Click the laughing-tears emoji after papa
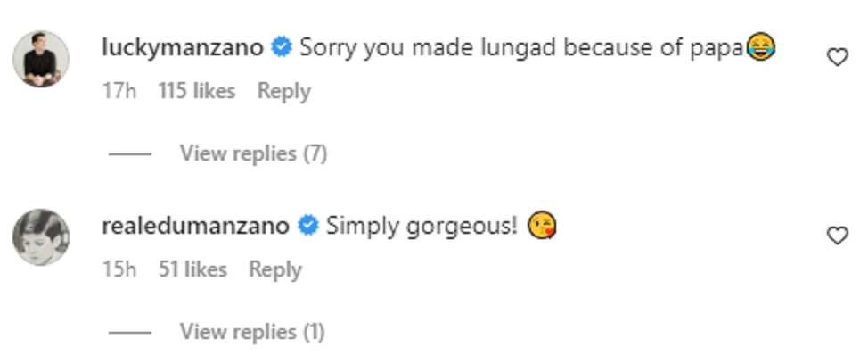Image resolution: width=868 pixels, height=364 pixels. [759, 48]
